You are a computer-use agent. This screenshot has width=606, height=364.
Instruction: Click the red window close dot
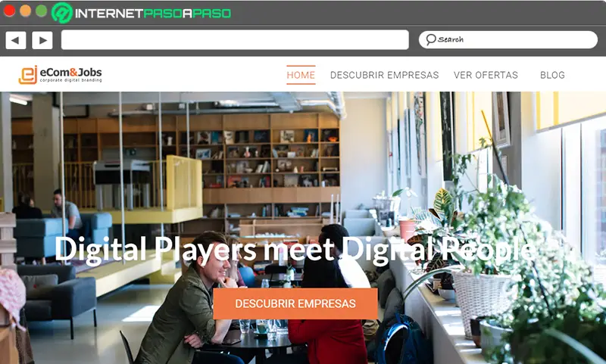click(x=8, y=11)
